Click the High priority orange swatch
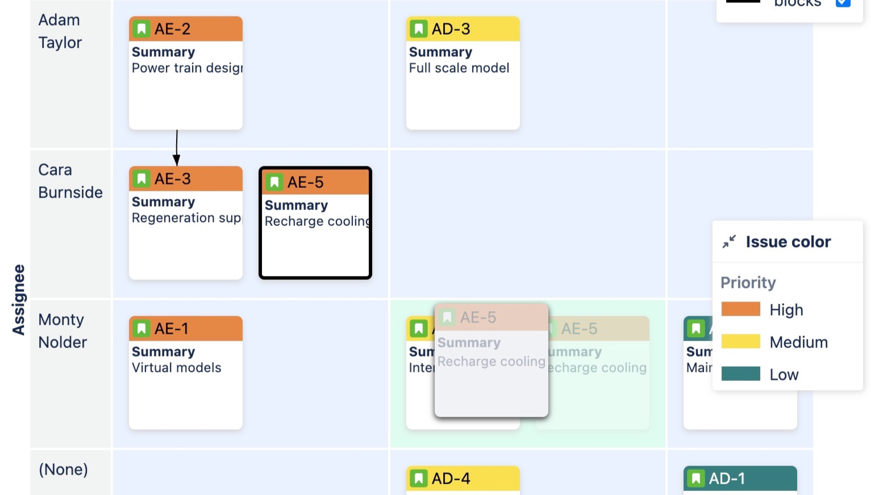The image size is (871, 495). click(740, 310)
